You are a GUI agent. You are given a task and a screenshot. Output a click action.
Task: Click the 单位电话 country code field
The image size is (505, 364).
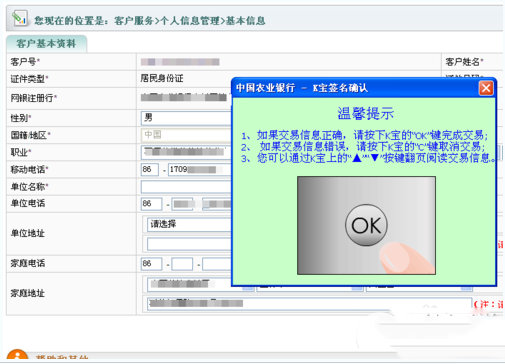152,204
